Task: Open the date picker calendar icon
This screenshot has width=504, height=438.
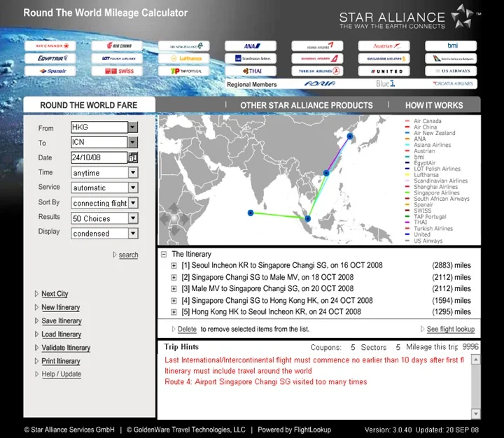Action: click(x=133, y=157)
